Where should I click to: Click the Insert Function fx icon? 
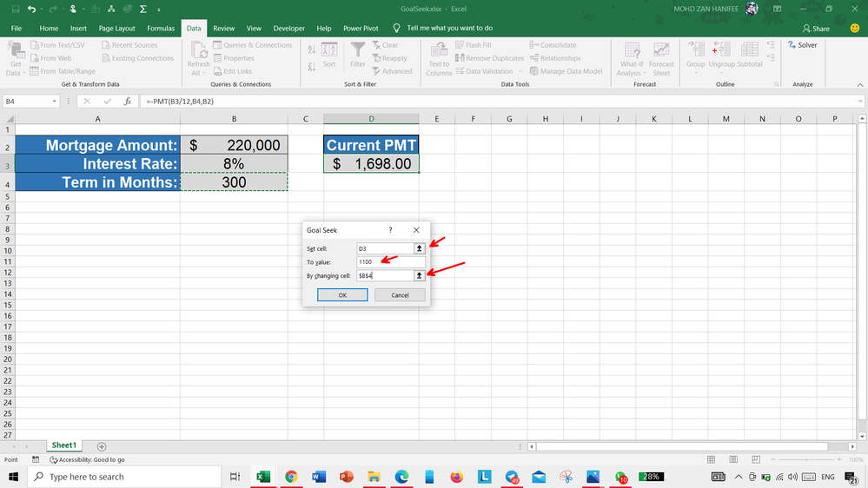(x=128, y=102)
